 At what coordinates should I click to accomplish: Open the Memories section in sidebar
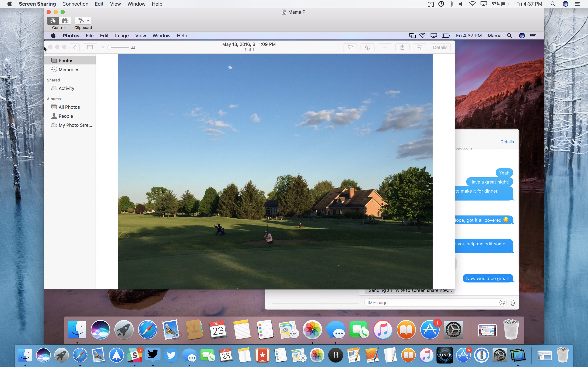69,69
